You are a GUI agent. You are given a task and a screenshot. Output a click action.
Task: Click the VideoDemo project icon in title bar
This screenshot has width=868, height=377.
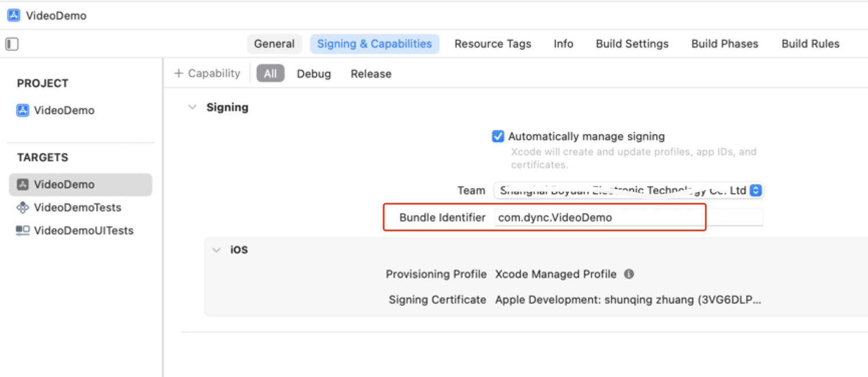[x=14, y=16]
